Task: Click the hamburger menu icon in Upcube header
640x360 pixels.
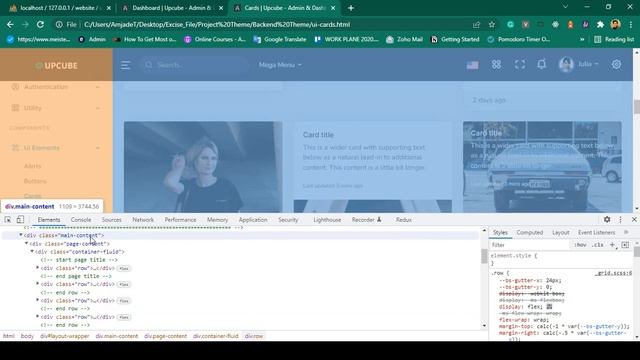Action: click(x=125, y=65)
